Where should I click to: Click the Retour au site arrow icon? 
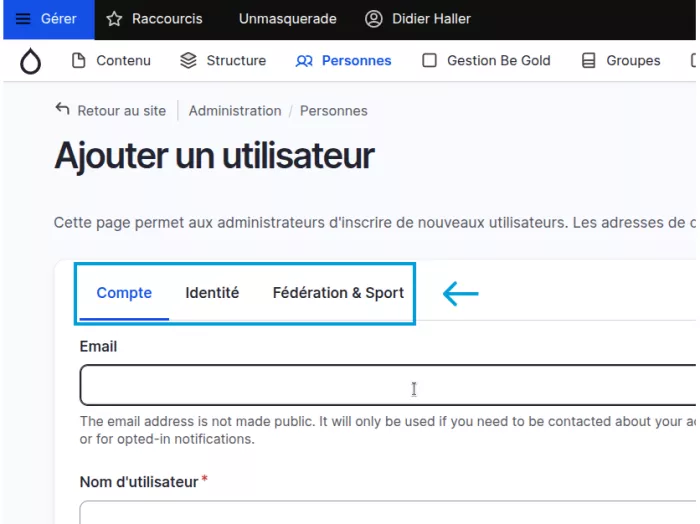(62, 109)
